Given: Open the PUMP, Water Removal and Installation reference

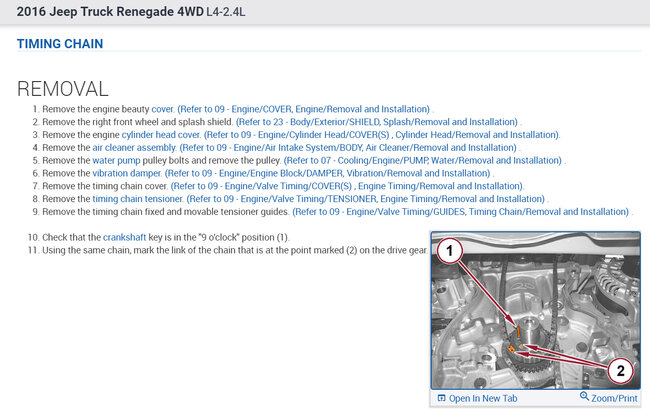Looking at the screenshot, I should pos(422,160).
